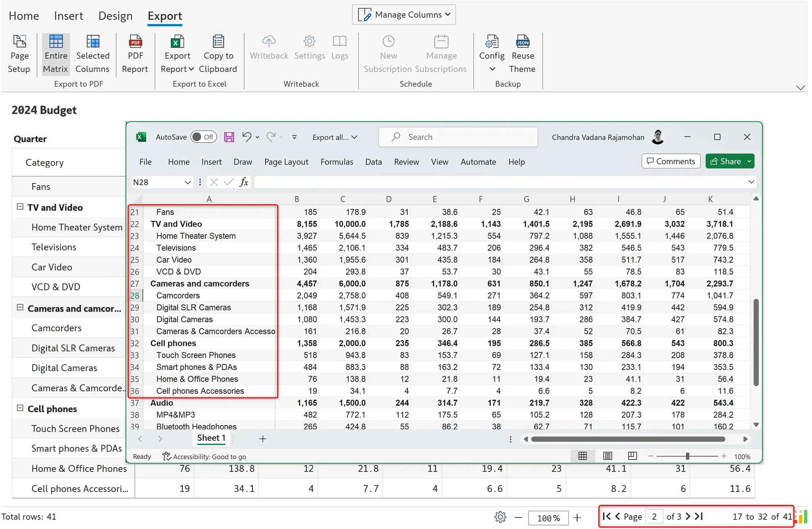
Task: Open the Manage Columns dropdown
Action: [403, 14]
